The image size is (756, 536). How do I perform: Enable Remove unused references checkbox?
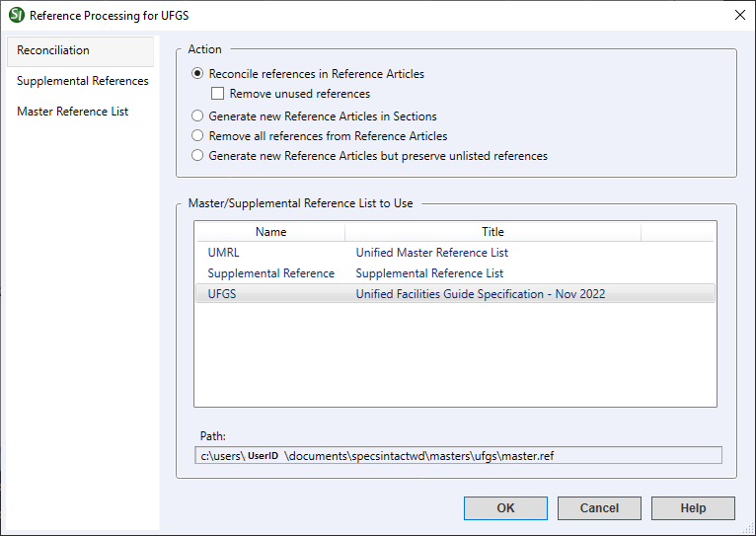click(x=217, y=94)
